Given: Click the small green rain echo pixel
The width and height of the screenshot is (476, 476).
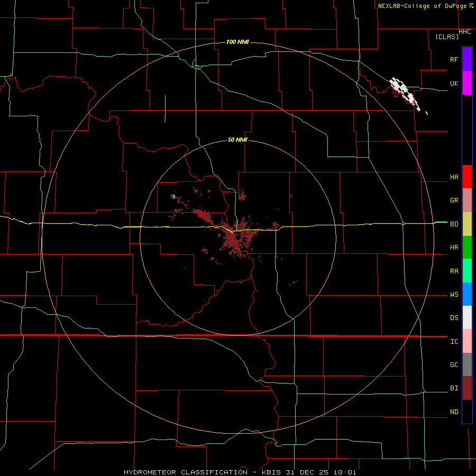Looking at the screenshot, I should (x=173, y=196).
